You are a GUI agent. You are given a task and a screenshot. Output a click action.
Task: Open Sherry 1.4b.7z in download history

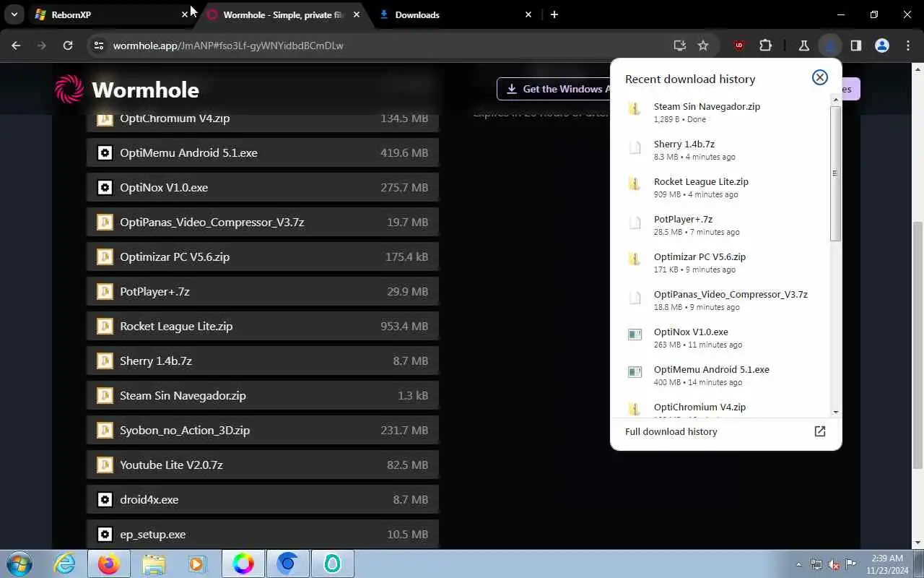(722, 150)
